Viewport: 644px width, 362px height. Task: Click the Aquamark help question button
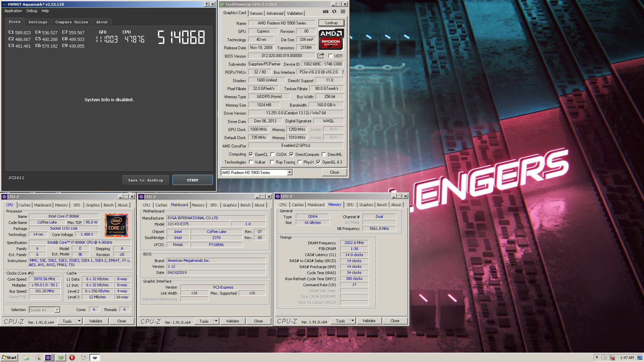pyautogui.click(x=207, y=4)
